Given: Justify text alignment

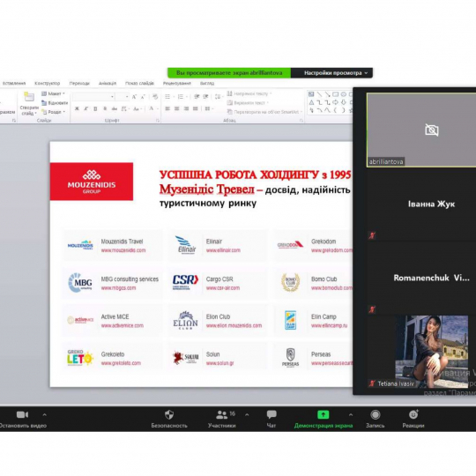Looking at the screenshot, I should pos(195,108).
